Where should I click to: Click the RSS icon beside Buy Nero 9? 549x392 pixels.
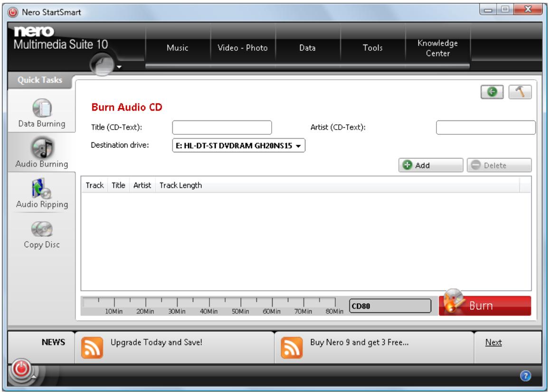coord(292,347)
